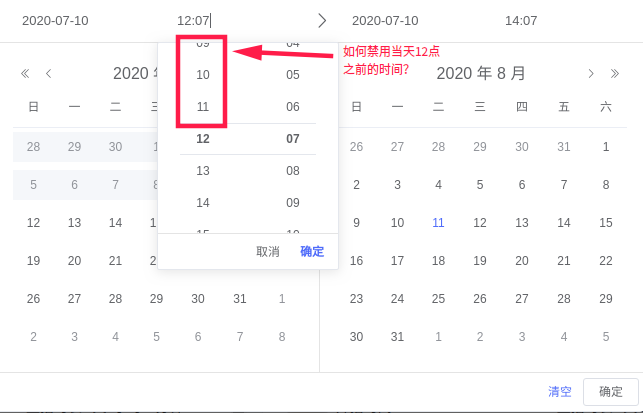Pick July 21 in the left calendar
Screen dimensions: 643x413
pyautogui.click(x=115, y=261)
